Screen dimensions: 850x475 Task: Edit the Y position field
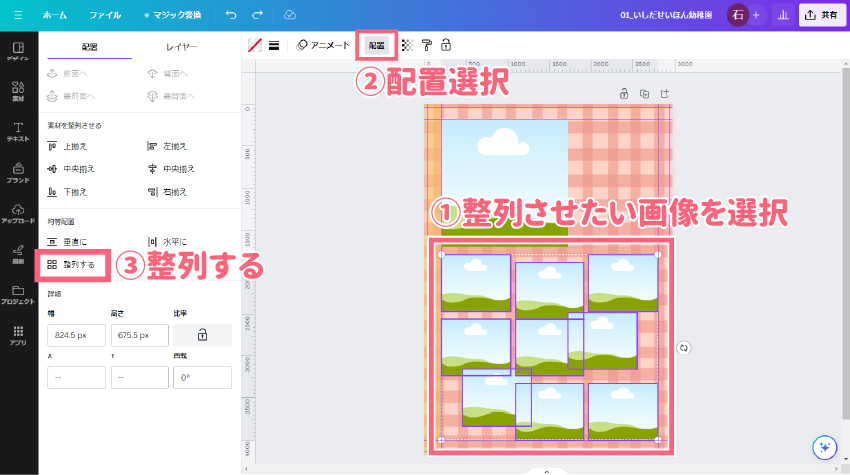point(140,377)
